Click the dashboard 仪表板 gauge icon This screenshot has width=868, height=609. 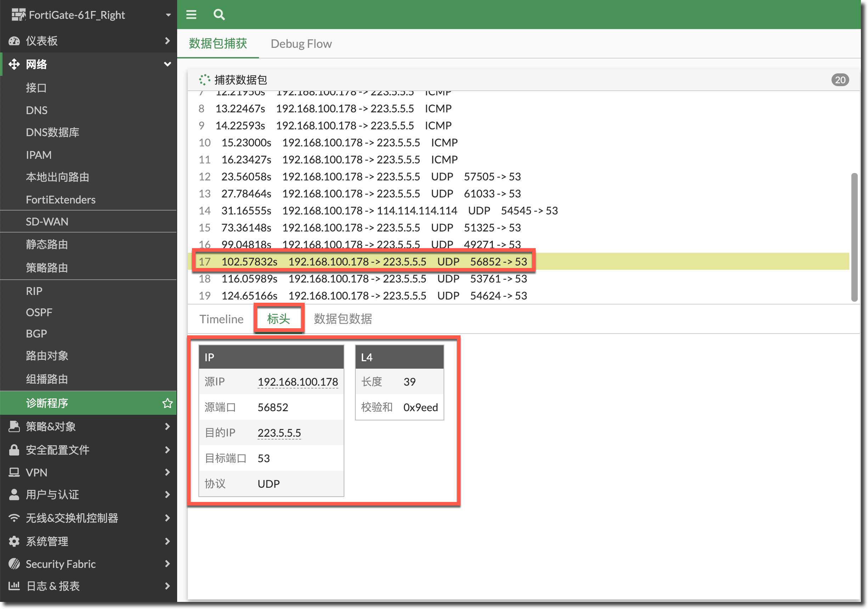pos(14,41)
